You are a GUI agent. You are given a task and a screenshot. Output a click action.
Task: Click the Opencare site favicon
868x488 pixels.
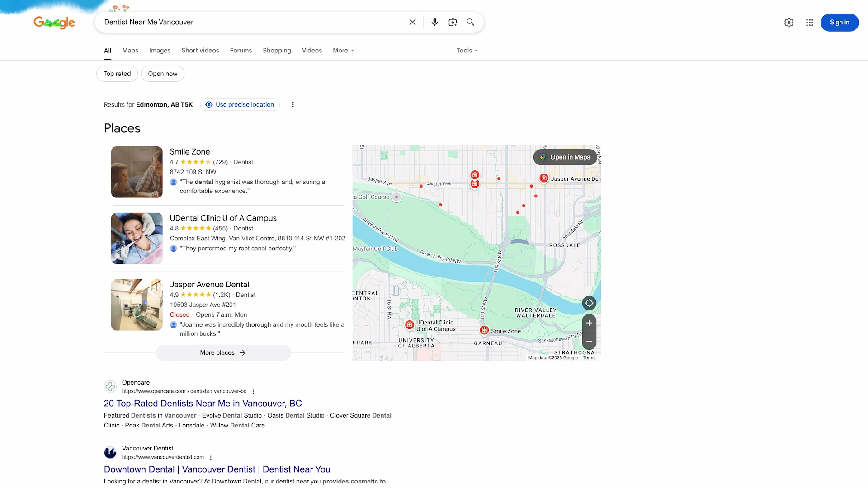[110, 387]
